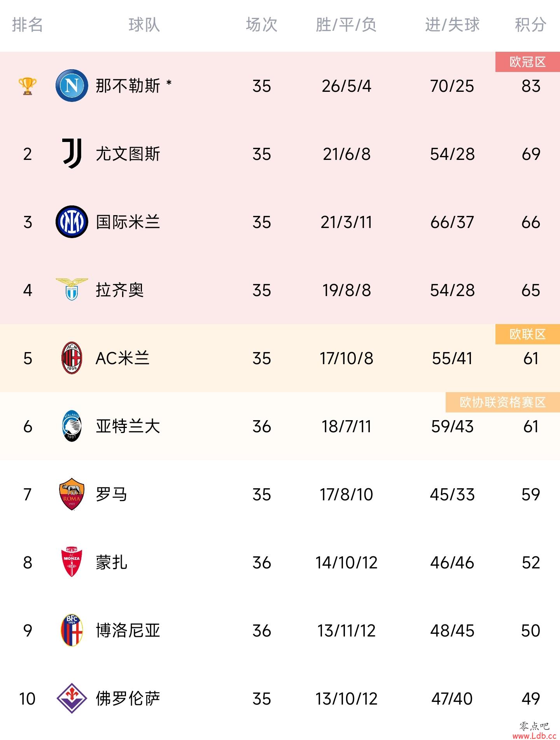The height and width of the screenshot is (740, 560).
Task: Open team name 那不勒斯
Action: click(128, 86)
